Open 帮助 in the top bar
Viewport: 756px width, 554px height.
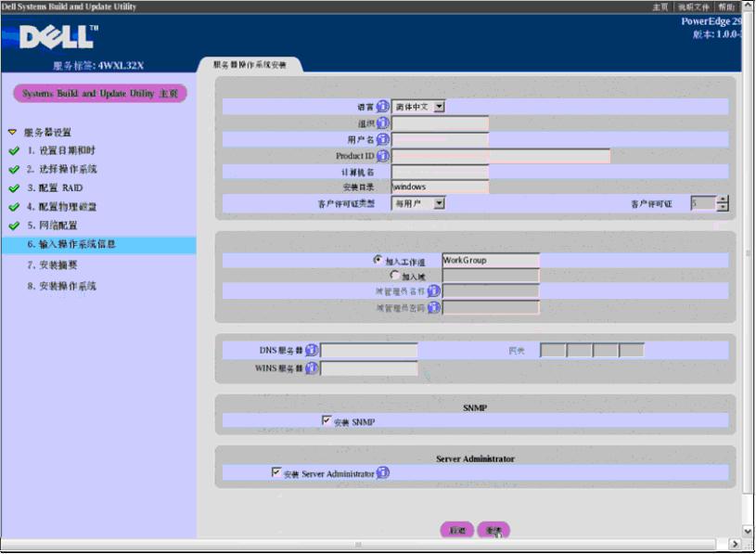pyautogui.click(x=726, y=6)
